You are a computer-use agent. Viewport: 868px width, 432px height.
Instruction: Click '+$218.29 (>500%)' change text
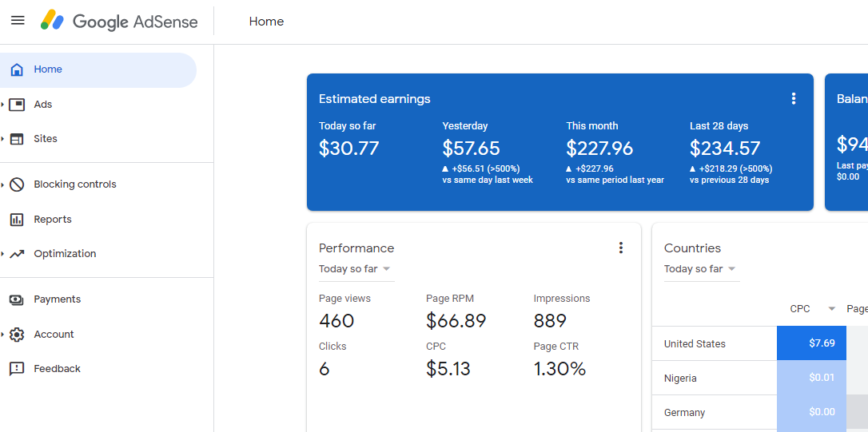tap(735, 168)
